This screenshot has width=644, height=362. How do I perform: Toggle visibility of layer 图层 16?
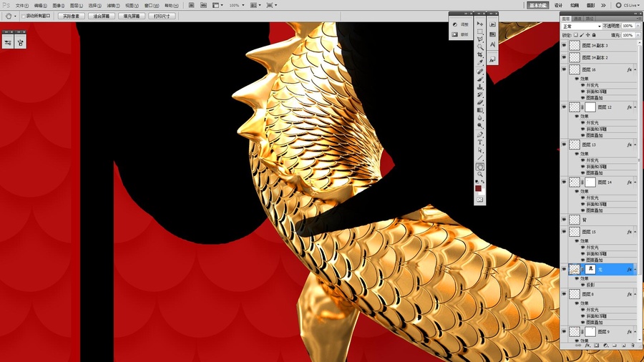click(564, 70)
